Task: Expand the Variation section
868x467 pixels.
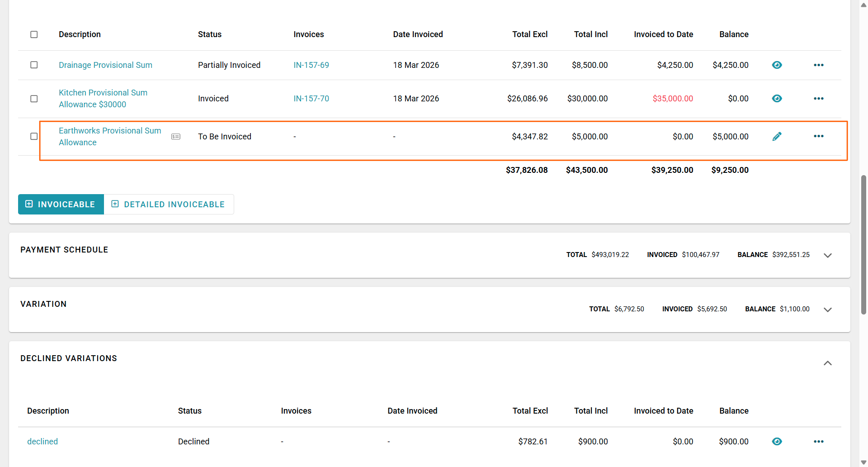Action: pyautogui.click(x=827, y=310)
